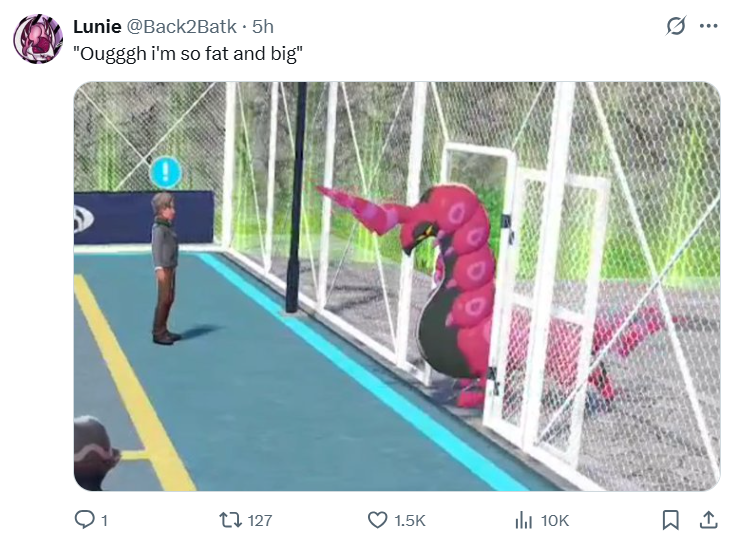Click the 127 repost count

(260, 520)
